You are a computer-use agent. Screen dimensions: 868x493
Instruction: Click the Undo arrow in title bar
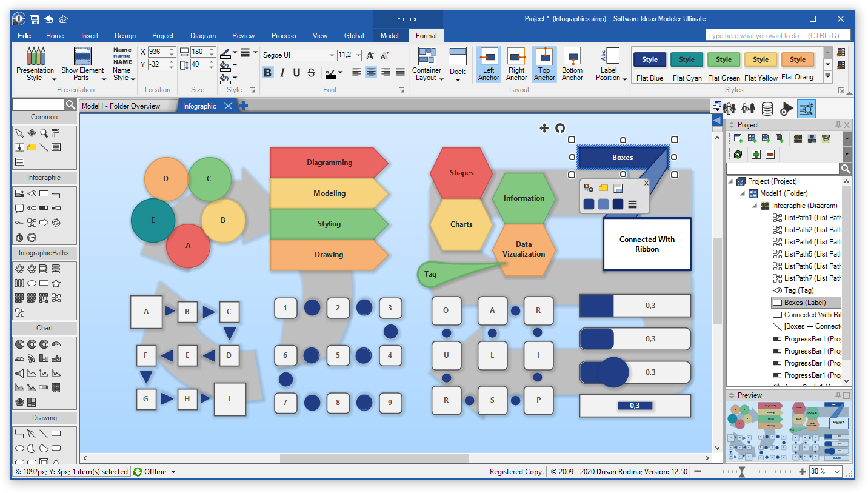point(49,19)
